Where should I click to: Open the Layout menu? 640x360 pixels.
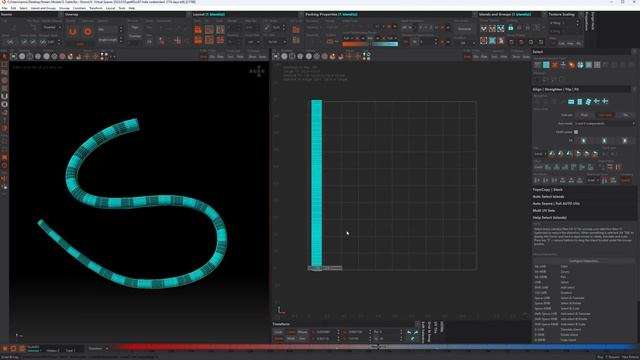point(111,8)
